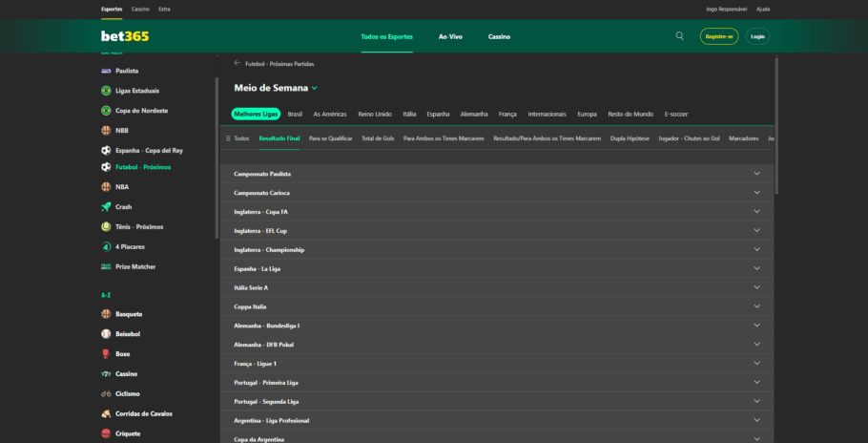
Task: Open the Boxe glove icon
Action: tap(106, 354)
